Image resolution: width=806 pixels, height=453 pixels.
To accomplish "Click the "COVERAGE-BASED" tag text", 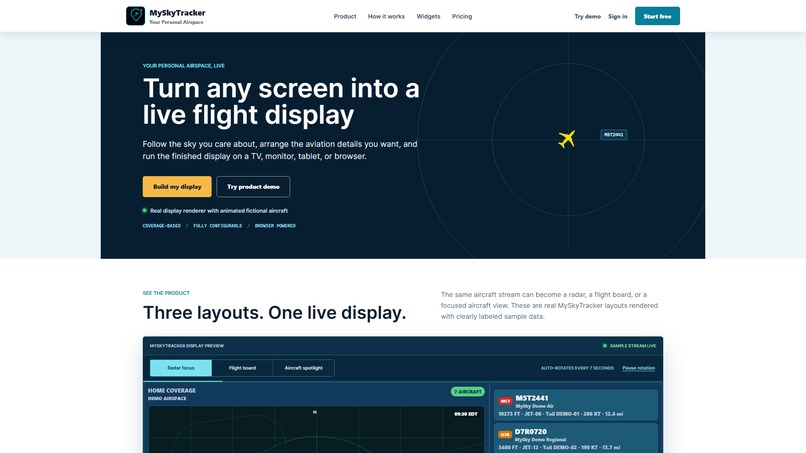I will (161, 226).
